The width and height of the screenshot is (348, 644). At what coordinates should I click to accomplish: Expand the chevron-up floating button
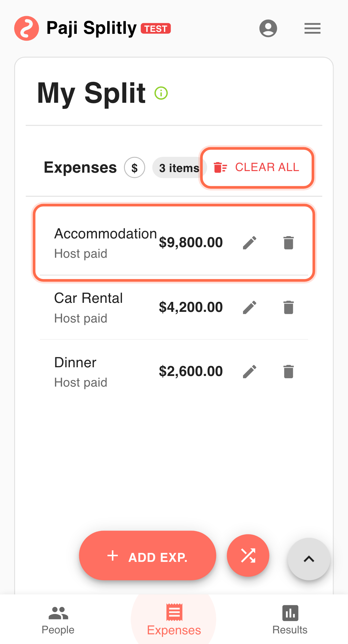(309, 559)
